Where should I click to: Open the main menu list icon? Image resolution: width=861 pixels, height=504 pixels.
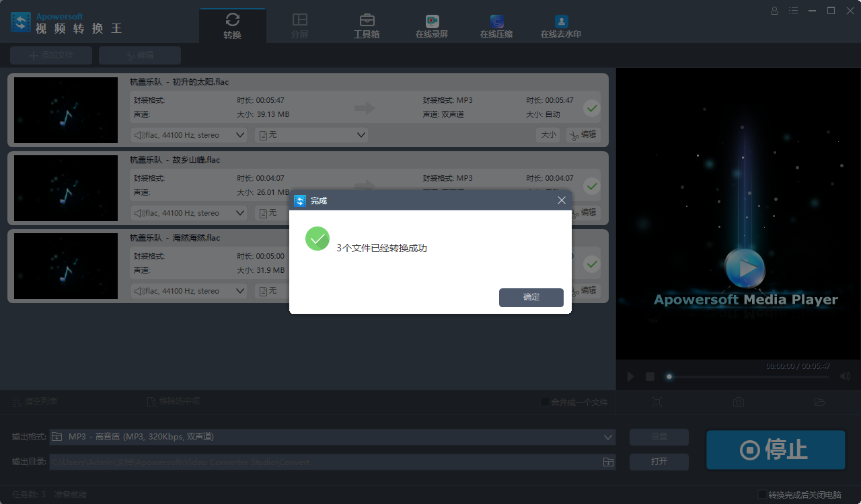[x=794, y=11]
